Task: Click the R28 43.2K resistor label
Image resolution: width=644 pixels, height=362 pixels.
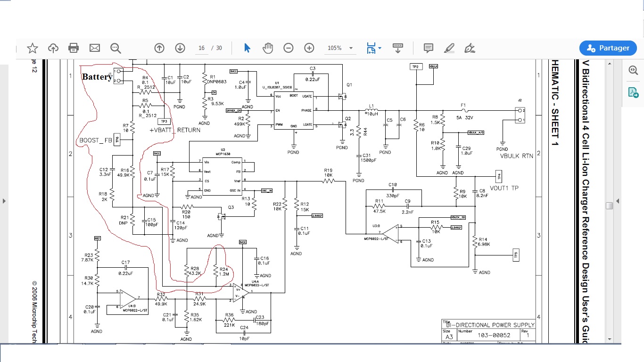Action: tap(195, 271)
